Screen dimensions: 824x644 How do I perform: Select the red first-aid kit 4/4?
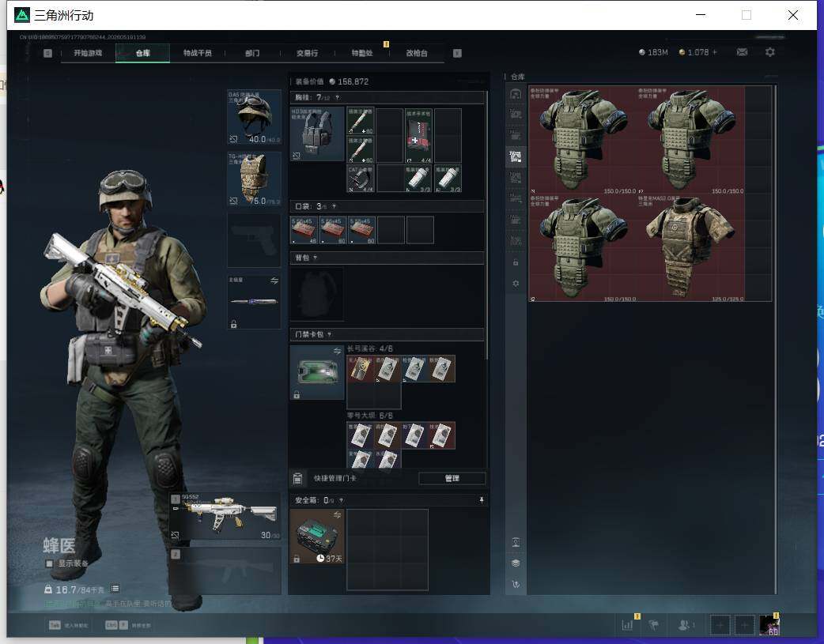click(x=418, y=136)
